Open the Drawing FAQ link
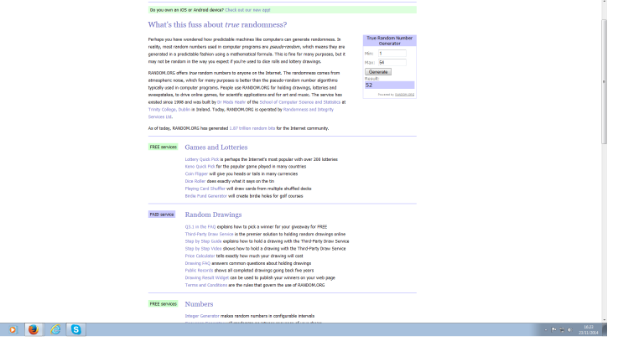This screenshot has width=644, height=362. (x=198, y=263)
